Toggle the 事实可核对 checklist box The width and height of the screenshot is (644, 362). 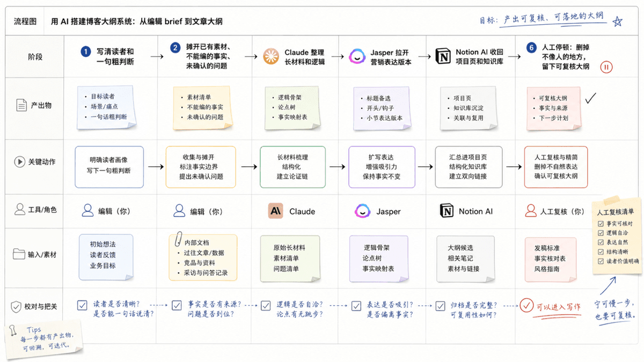pyautogui.click(x=601, y=224)
